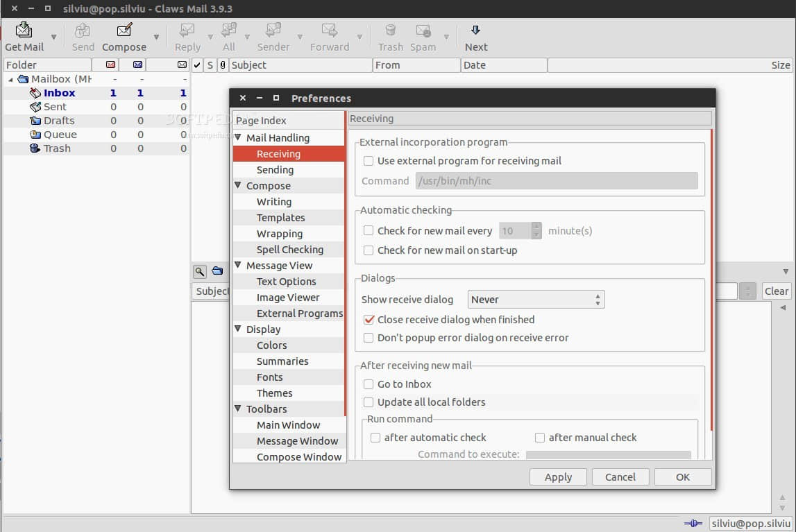Viewport: 796px width, 532px height.
Task: Click the connection status icon in status bar
Action: click(693, 524)
